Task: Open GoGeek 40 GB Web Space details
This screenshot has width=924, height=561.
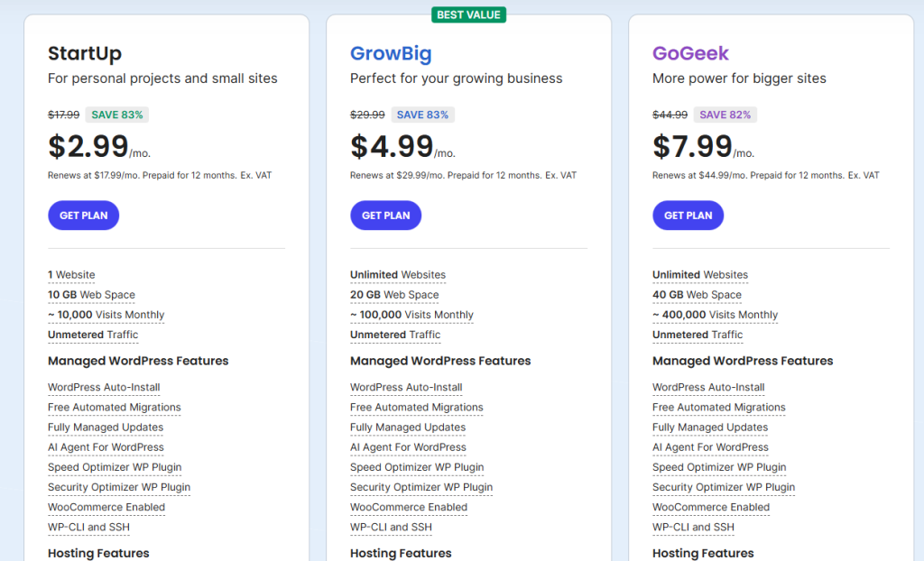Action: [x=696, y=295]
